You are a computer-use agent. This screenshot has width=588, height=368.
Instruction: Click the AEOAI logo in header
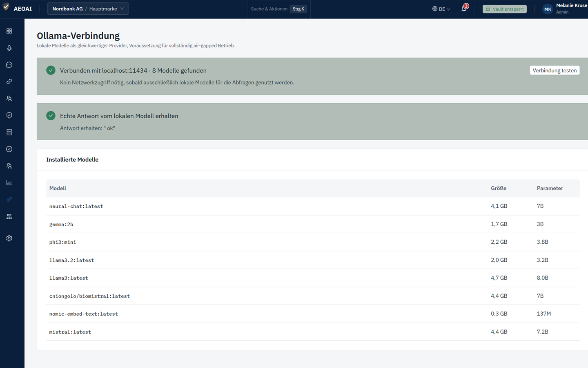17,9
